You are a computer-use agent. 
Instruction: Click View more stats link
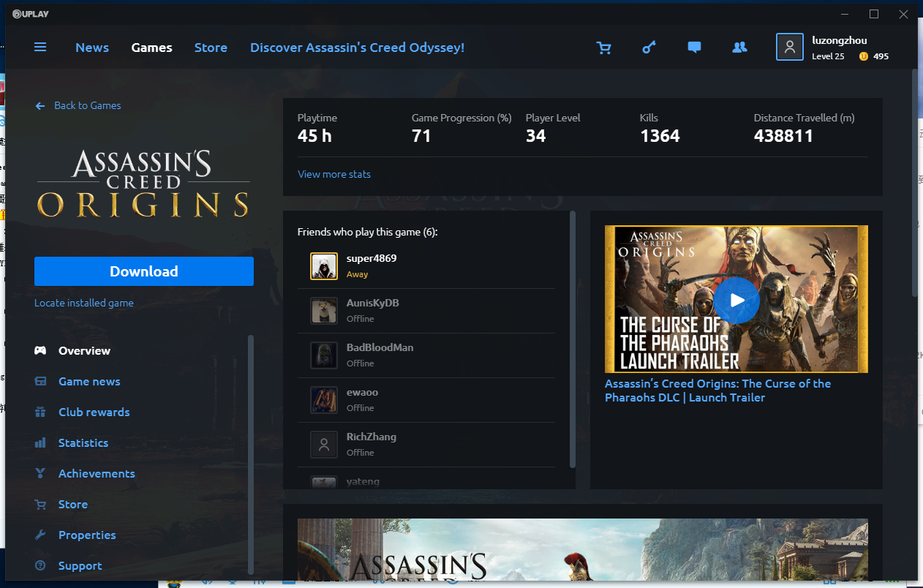coord(334,174)
